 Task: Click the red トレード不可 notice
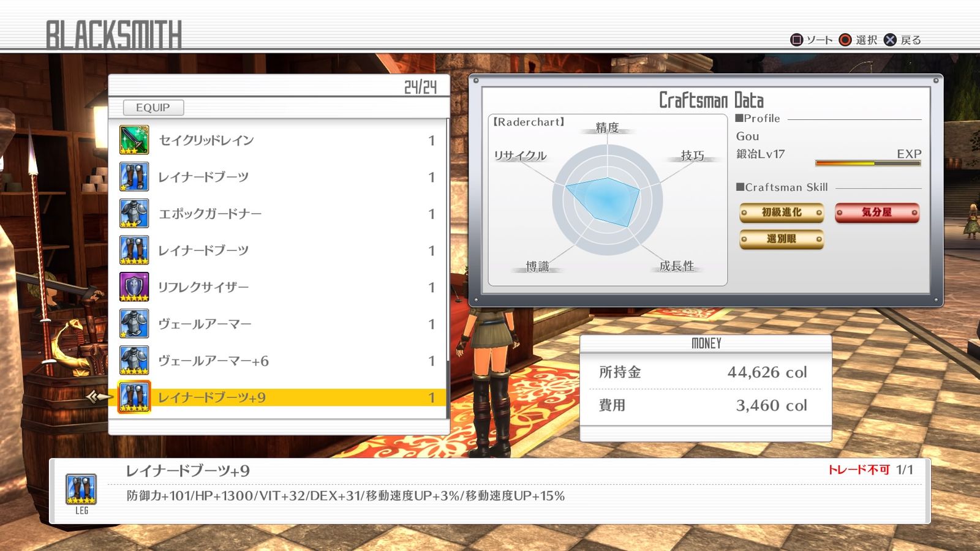[859, 470]
